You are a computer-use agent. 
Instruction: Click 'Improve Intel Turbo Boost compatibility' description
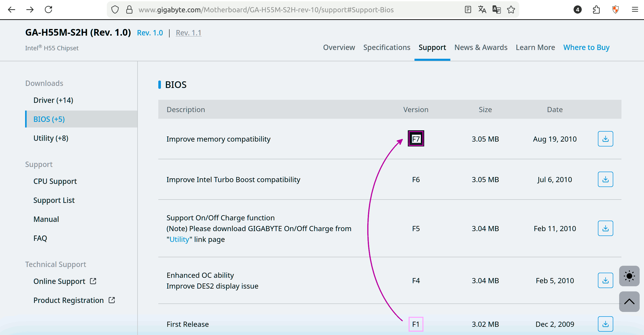(233, 180)
